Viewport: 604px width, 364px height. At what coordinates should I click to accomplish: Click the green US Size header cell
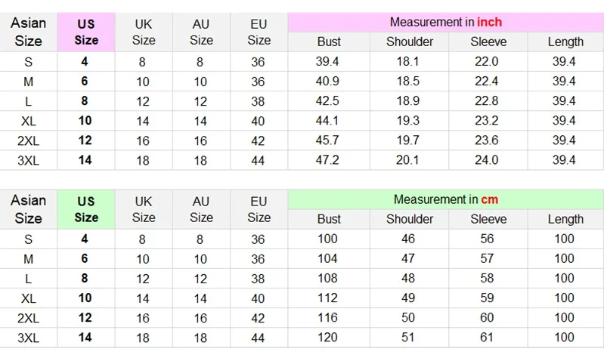coord(86,209)
